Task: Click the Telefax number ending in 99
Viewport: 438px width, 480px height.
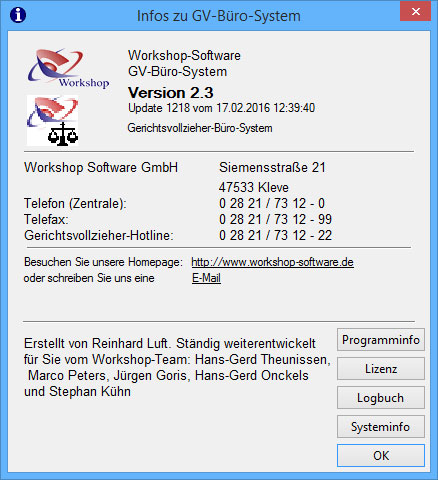Action: (275, 219)
